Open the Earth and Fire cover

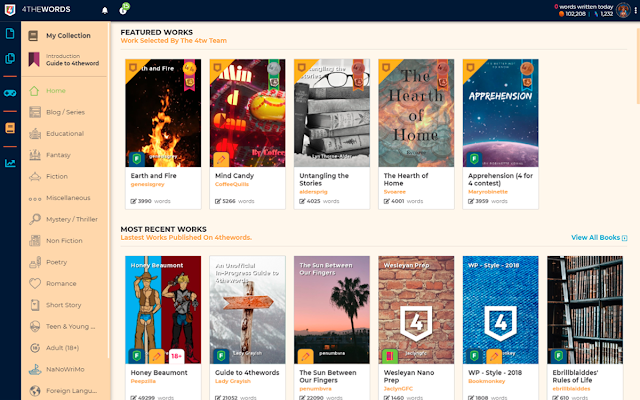click(x=163, y=113)
